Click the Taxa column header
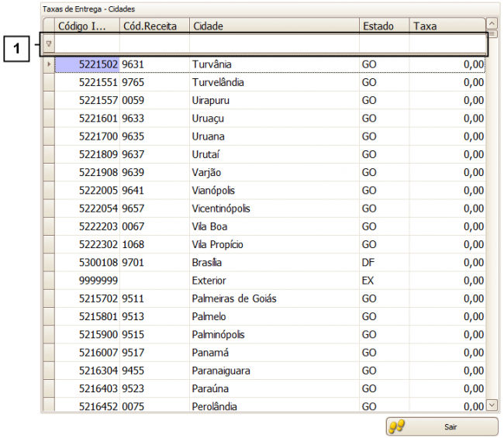The height and width of the screenshot is (438, 504). 447,26
